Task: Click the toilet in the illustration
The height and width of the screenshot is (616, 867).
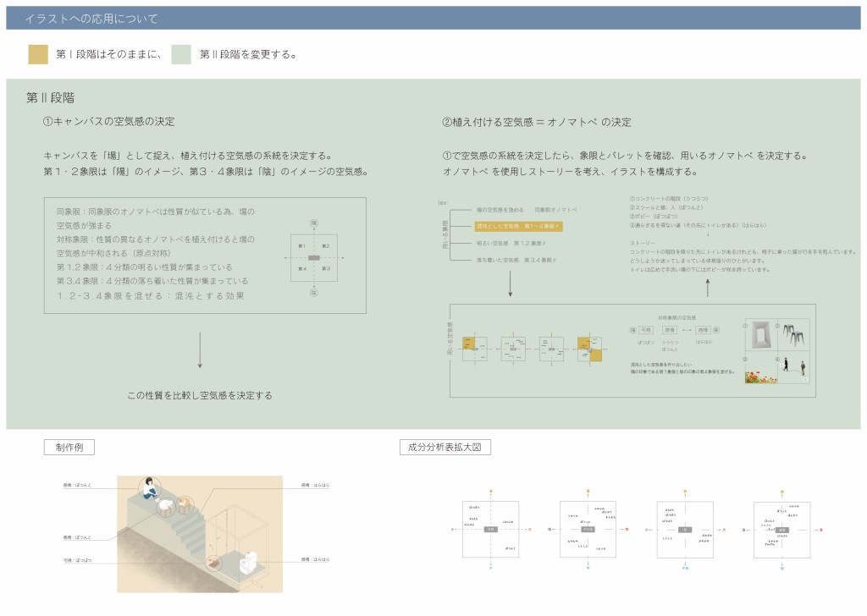Action: click(x=250, y=562)
